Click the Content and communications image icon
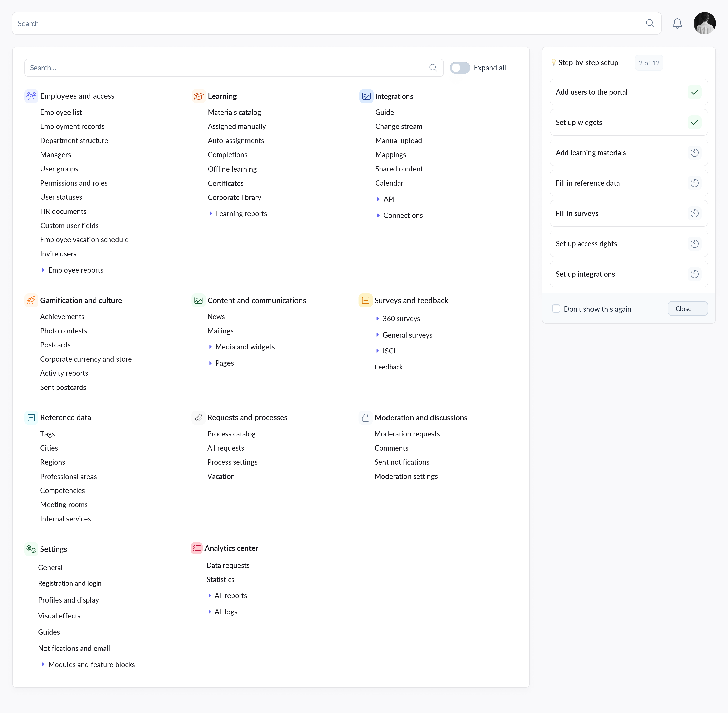 tap(198, 300)
